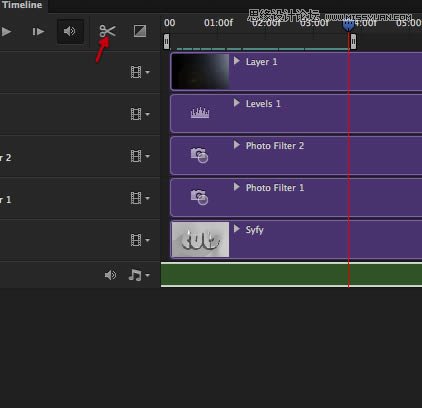Expand the Photo Filter 2 clip properties

pyautogui.click(x=237, y=145)
